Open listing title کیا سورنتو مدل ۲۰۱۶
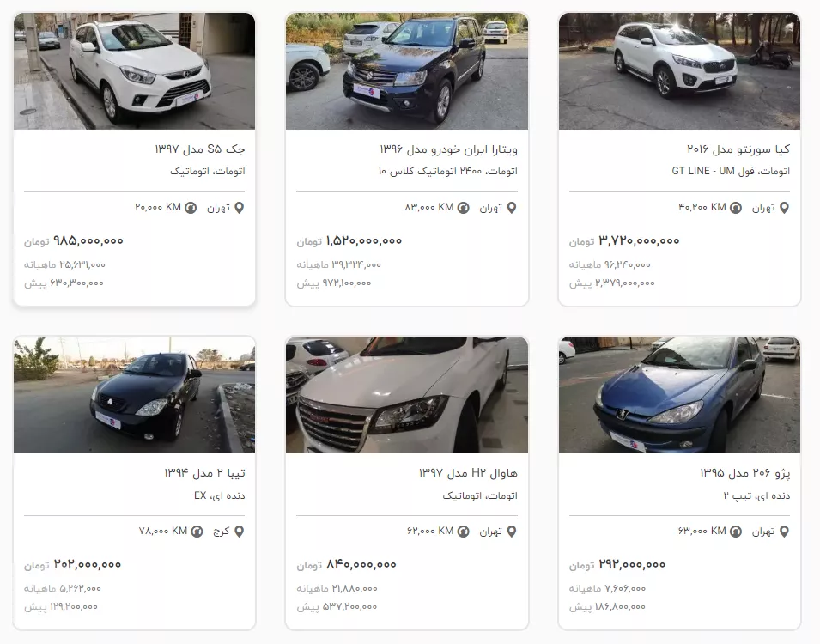The image size is (820, 644). [738, 149]
